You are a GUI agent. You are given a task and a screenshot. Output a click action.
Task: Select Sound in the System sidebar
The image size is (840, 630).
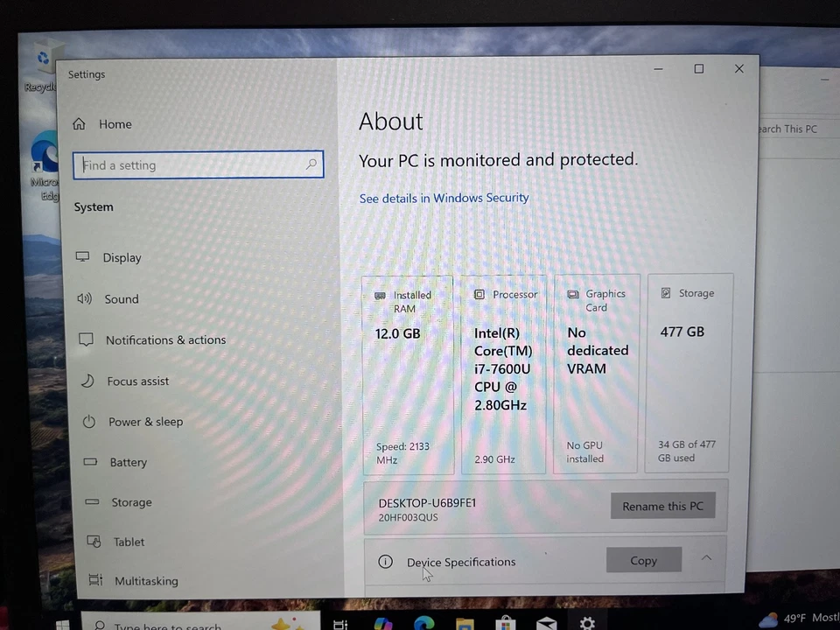point(121,298)
